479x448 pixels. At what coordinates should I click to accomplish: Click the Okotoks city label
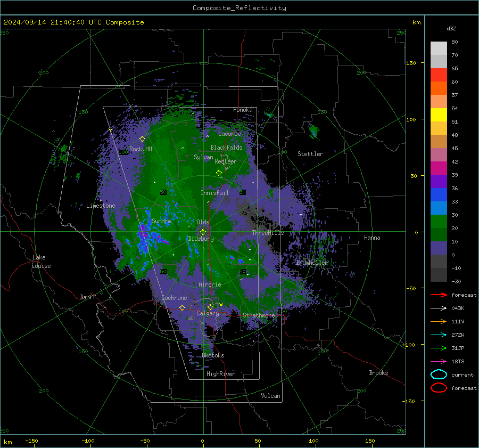(x=213, y=355)
